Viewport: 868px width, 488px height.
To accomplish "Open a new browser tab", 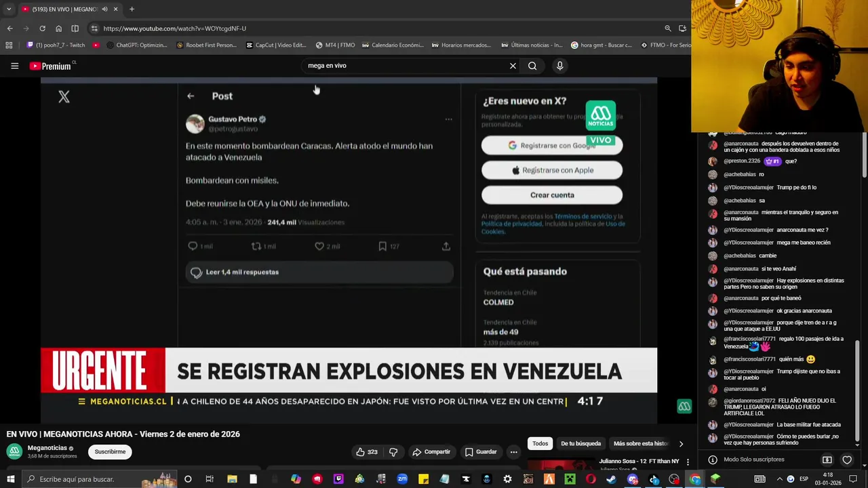I will (132, 9).
